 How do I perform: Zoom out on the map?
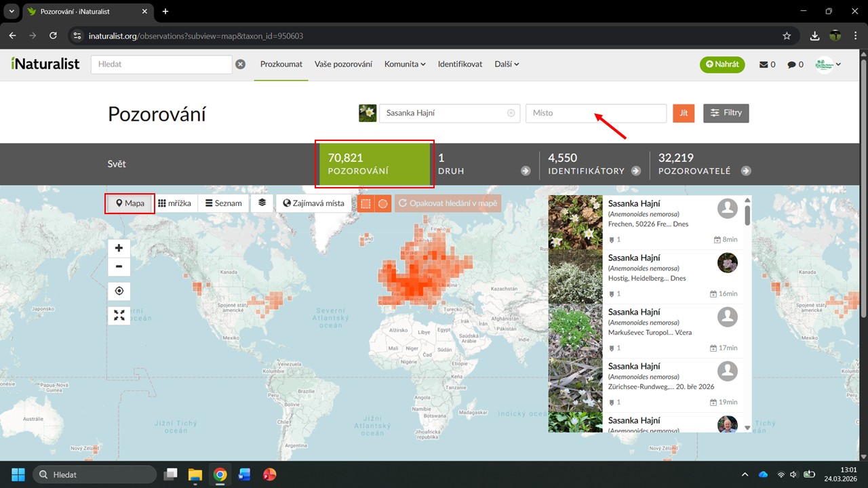pos(119,266)
